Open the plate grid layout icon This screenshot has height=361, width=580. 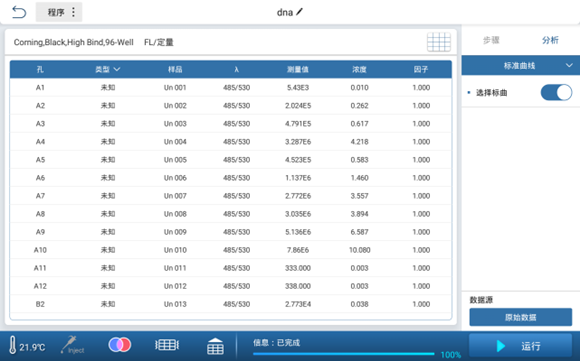click(439, 42)
